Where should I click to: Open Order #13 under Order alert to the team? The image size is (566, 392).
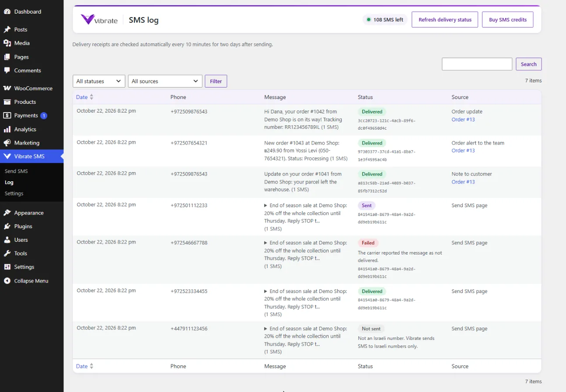coord(463,151)
